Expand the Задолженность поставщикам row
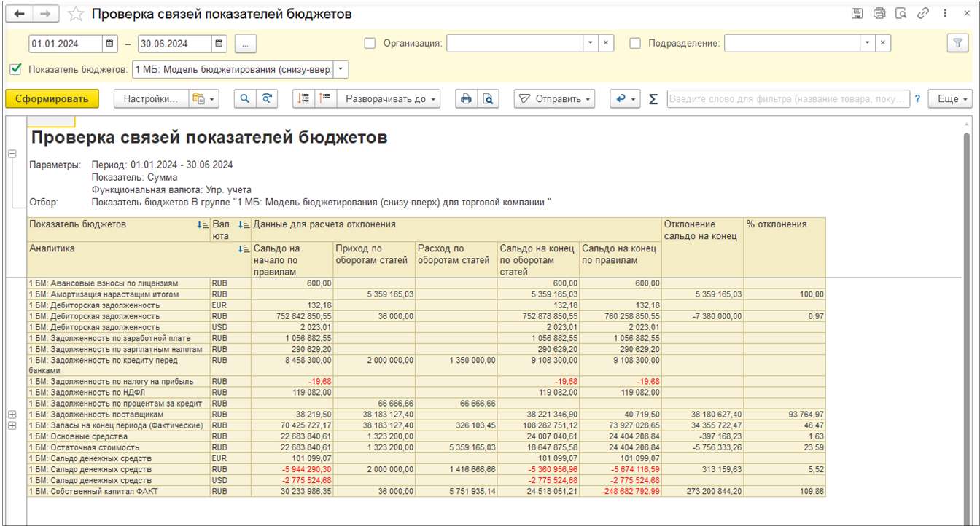980x526 pixels. 12,415
